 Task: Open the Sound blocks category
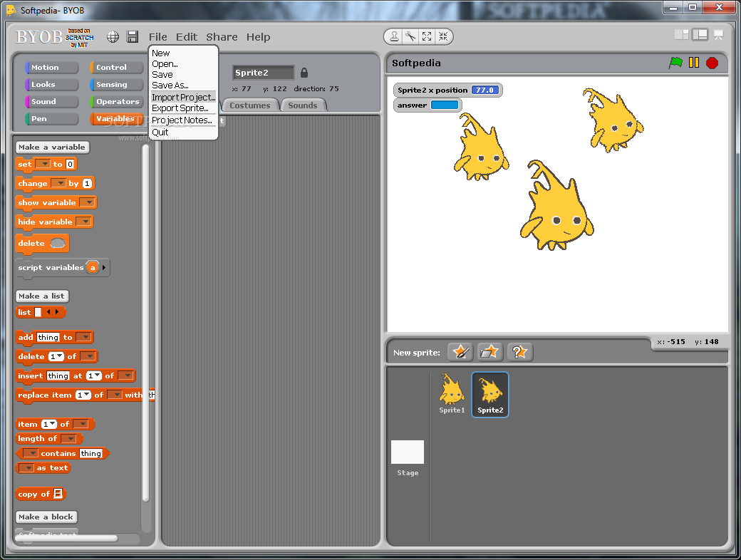pos(51,102)
